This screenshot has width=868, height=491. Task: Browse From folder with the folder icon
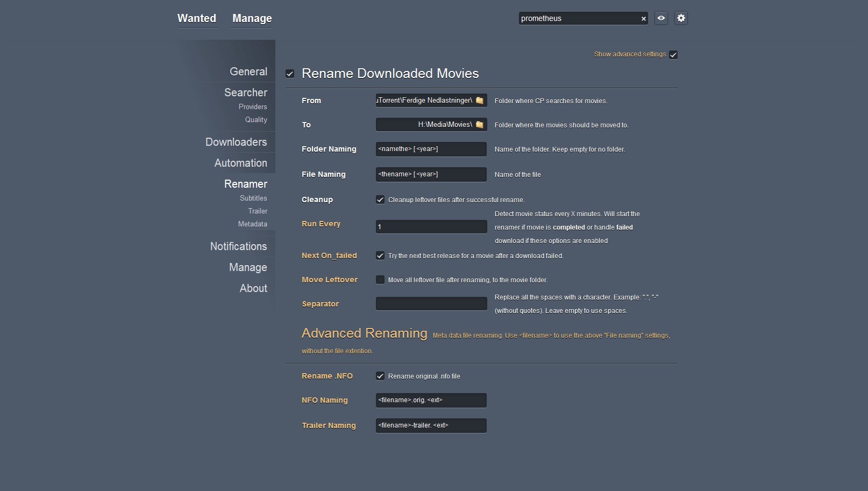(x=480, y=101)
